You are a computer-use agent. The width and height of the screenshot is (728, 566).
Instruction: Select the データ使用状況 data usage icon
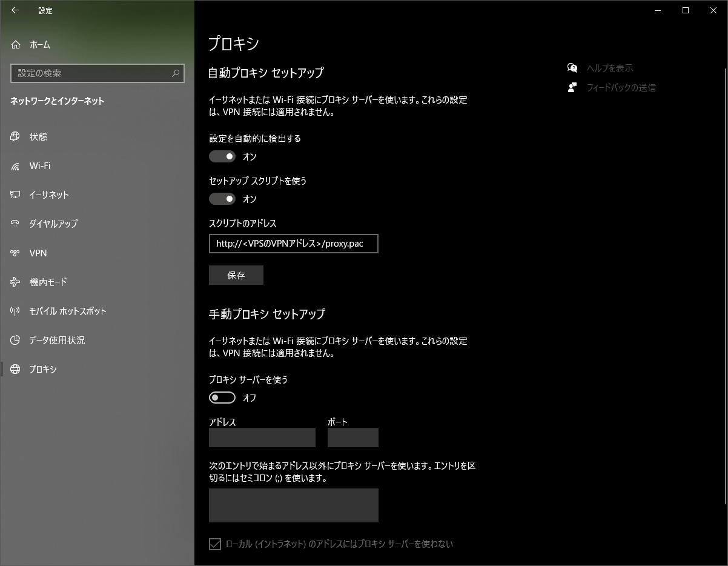(15, 340)
